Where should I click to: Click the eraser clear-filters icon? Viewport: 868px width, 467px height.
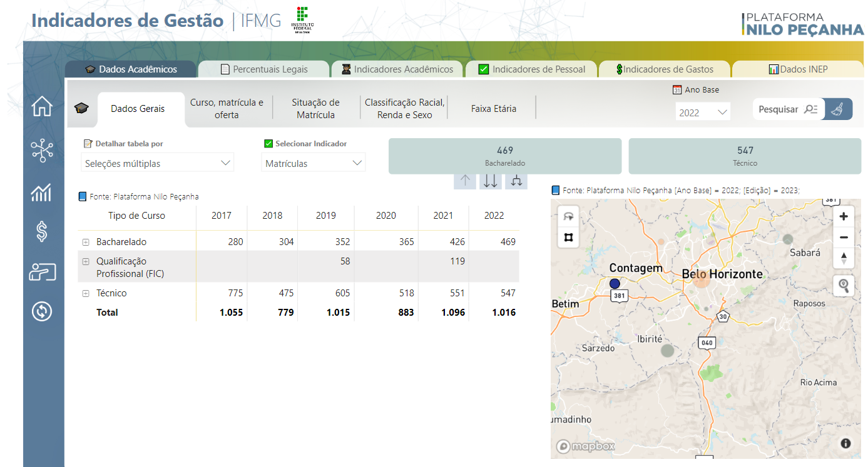[x=837, y=109]
